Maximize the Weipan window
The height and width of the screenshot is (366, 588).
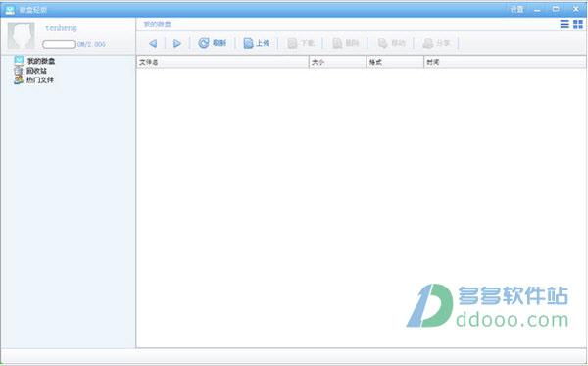[x=556, y=9]
